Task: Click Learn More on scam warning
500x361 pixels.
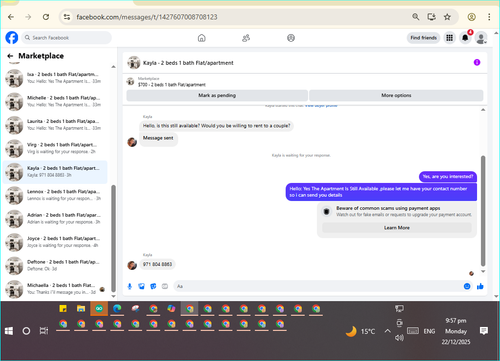Action: tap(397, 228)
